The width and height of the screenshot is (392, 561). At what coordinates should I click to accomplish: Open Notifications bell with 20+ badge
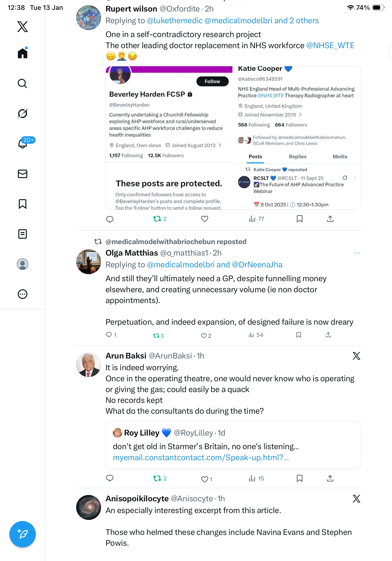[x=23, y=144]
